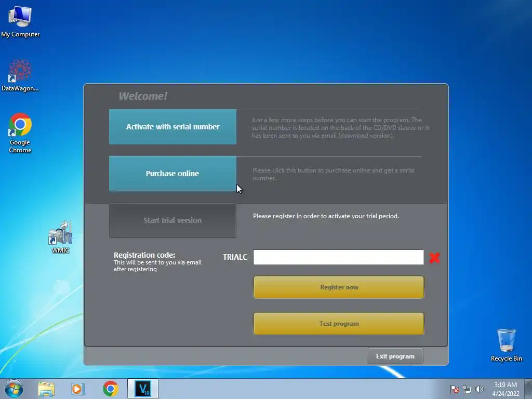This screenshot has height=399, width=532.
Task: Click the Action Center flag tray icon
Action: [454, 389]
